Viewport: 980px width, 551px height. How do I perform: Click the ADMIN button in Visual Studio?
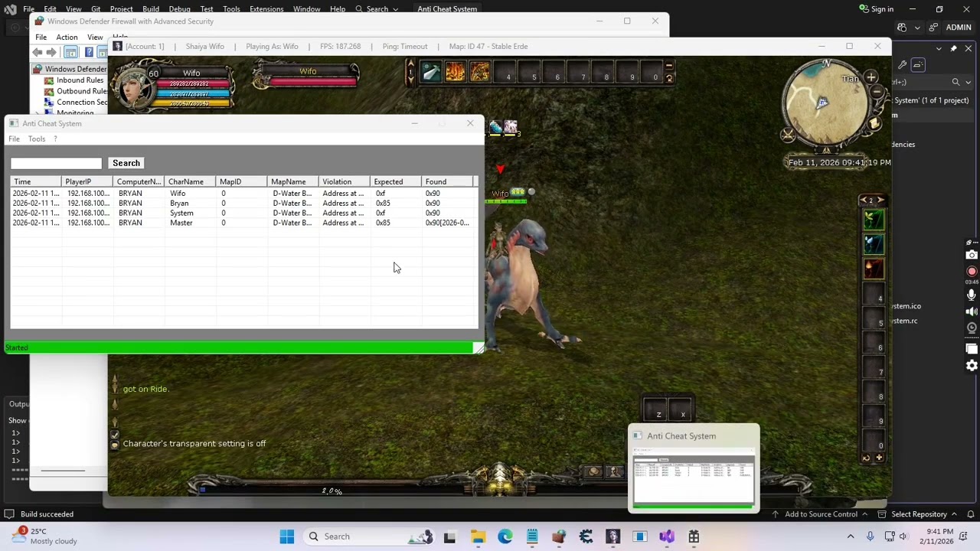pos(959,28)
